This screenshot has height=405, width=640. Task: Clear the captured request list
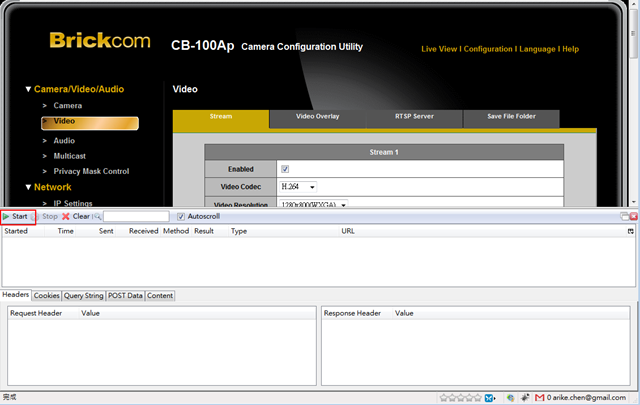pos(76,216)
